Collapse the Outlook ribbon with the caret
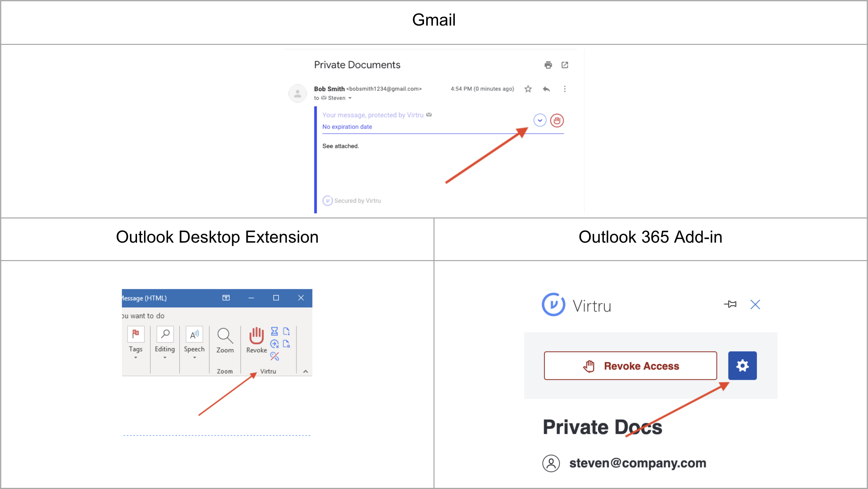 point(306,372)
